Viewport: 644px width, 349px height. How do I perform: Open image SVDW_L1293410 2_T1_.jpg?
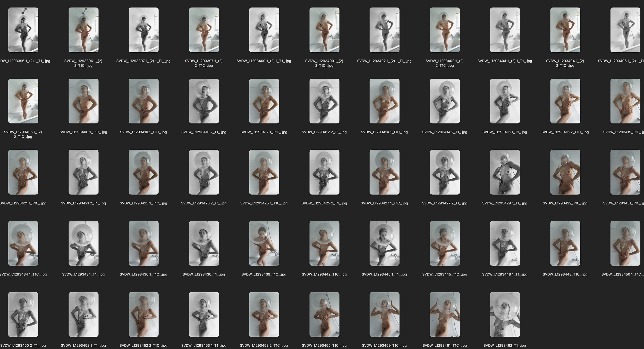(204, 101)
